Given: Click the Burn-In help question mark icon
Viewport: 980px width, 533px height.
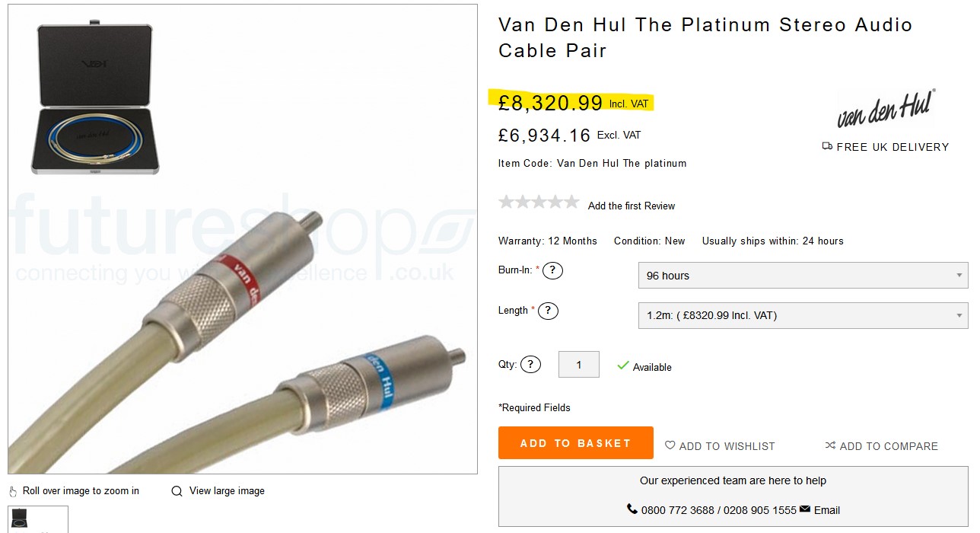Looking at the screenshot, I should pos(552,270).
